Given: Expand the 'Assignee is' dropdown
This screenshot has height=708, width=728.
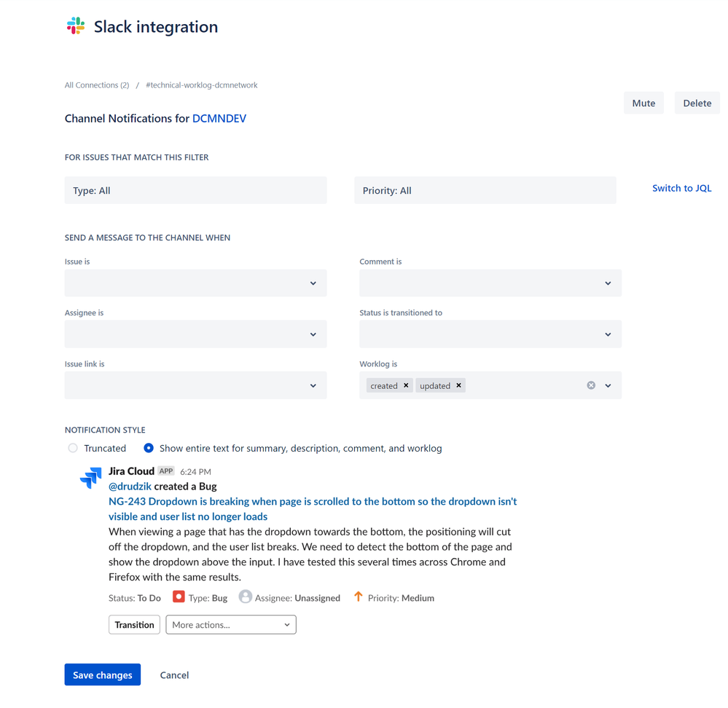Looking at the screenshot, I should click(x=195, y=334).
